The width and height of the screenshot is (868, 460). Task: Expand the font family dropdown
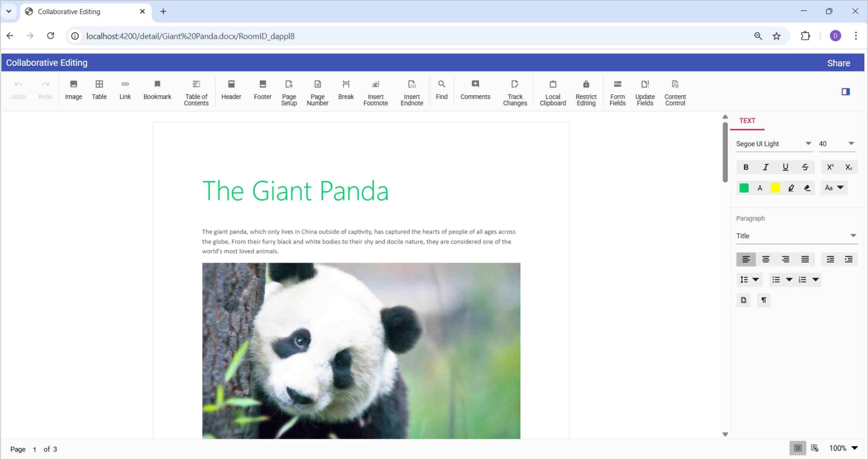(808, 143)
